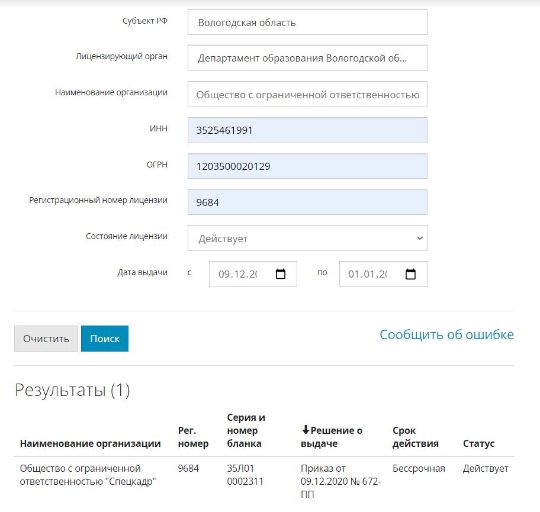Sort by Срок действия column header
540x512 pixels.
tap(415, 437)
